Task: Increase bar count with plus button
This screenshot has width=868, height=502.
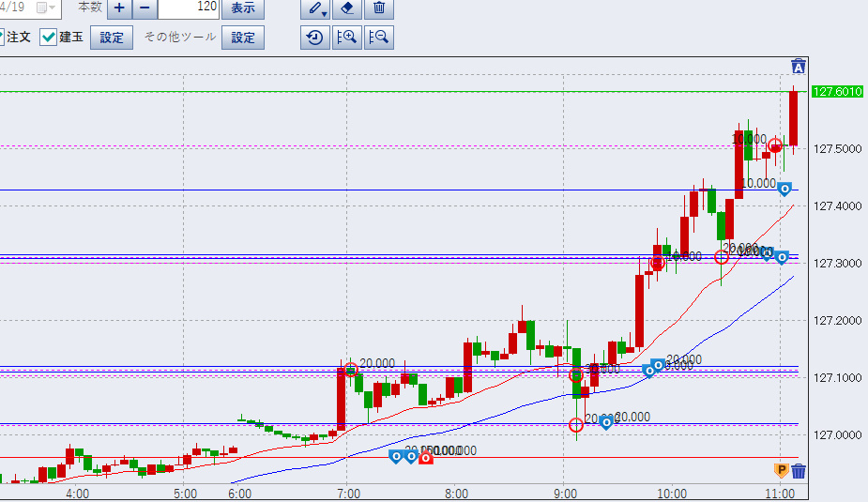Action: [119, 8]
